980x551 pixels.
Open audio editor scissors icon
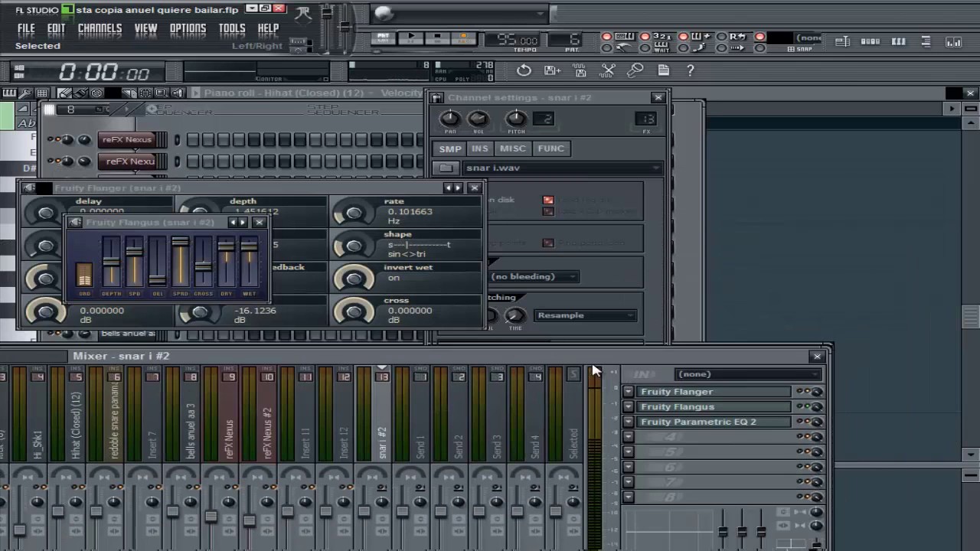pyautogui.click(x=608, y=70)
